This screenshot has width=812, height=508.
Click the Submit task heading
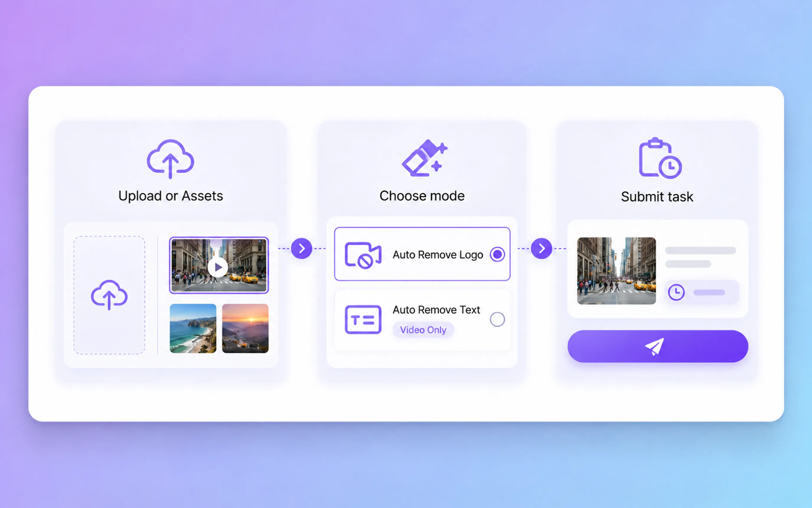coord(657,196)
